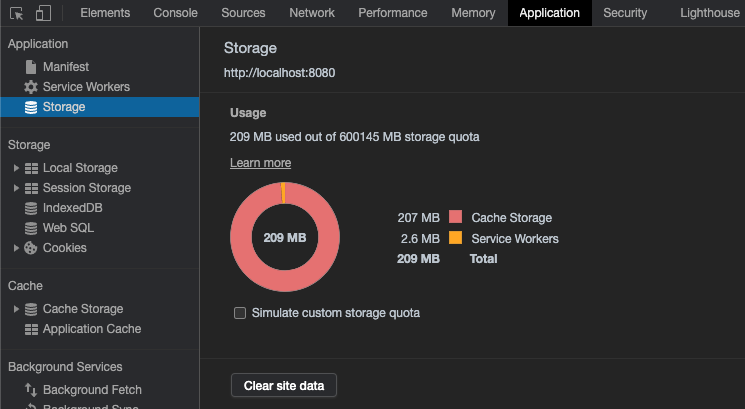Open the Lighthouse tab
Screen dimensions: 745x409
coord(709,13)
